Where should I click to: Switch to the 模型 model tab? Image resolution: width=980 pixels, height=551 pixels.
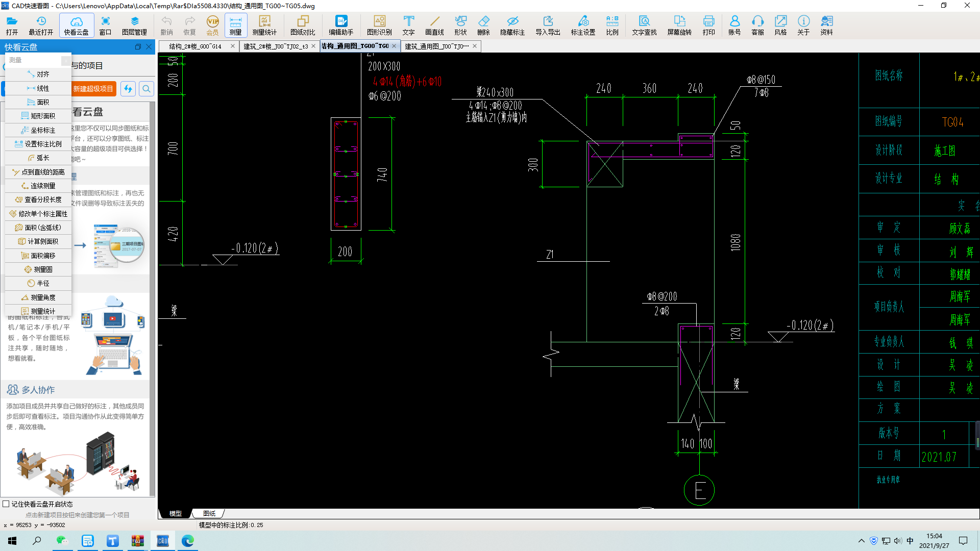(x=176, y=513)
